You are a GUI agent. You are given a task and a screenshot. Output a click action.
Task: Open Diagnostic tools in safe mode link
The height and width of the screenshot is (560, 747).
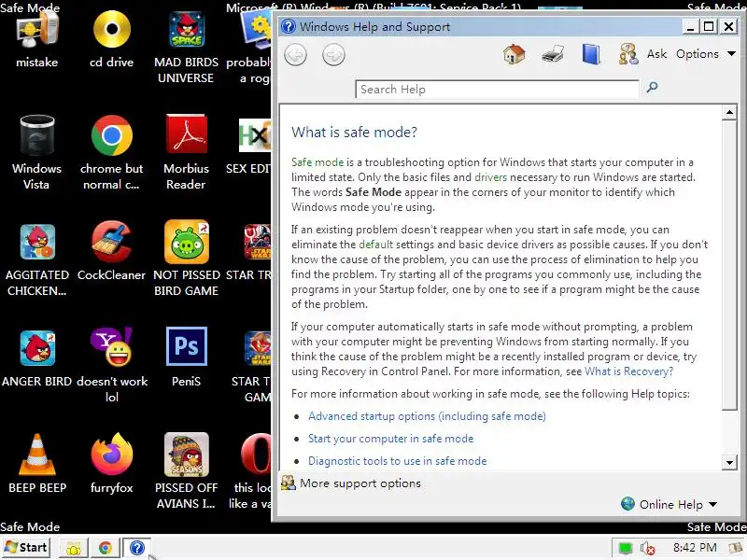pos(398,461)
